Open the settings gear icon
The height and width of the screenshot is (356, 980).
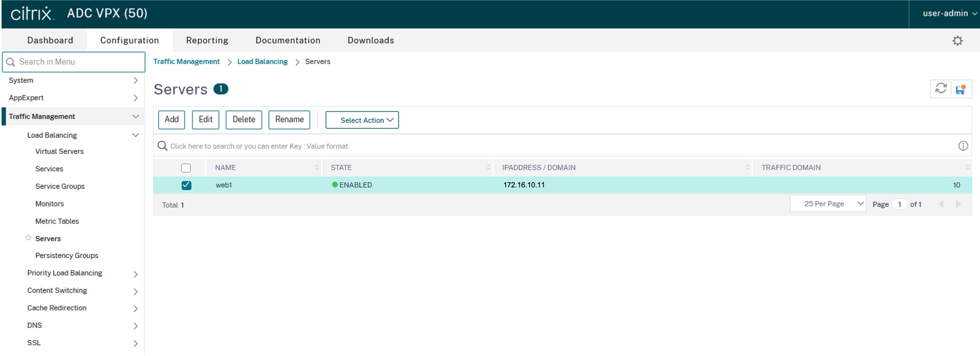(x=957, y=41)
